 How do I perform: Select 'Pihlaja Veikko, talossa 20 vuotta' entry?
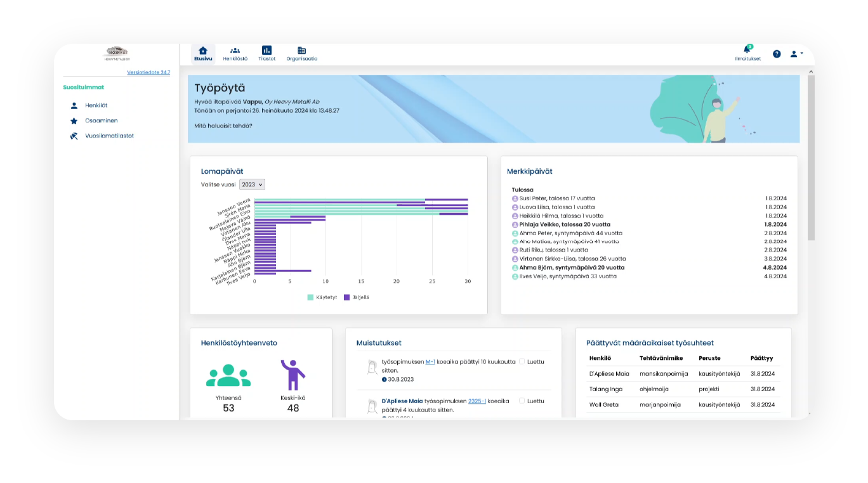[x=565, y=224]
